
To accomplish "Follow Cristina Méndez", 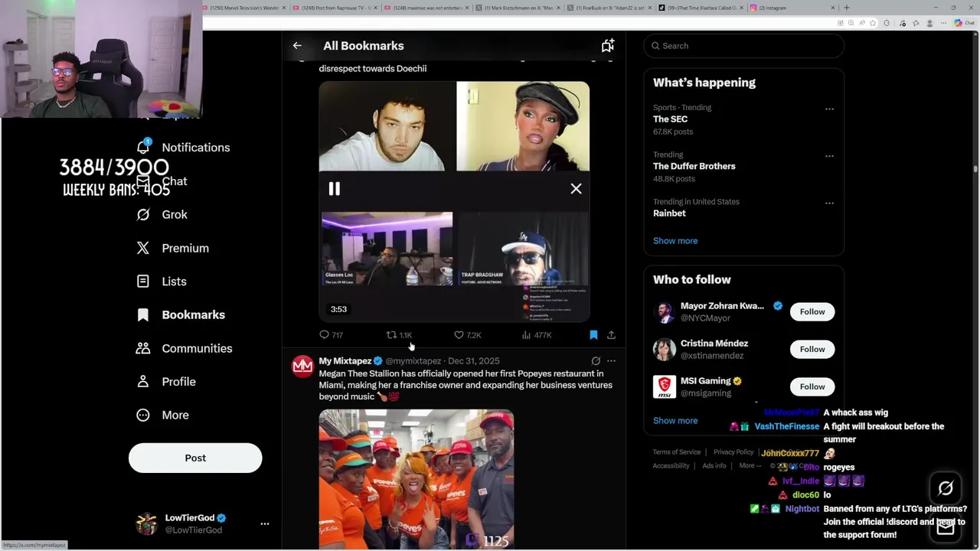I will (x=812, y=349).
